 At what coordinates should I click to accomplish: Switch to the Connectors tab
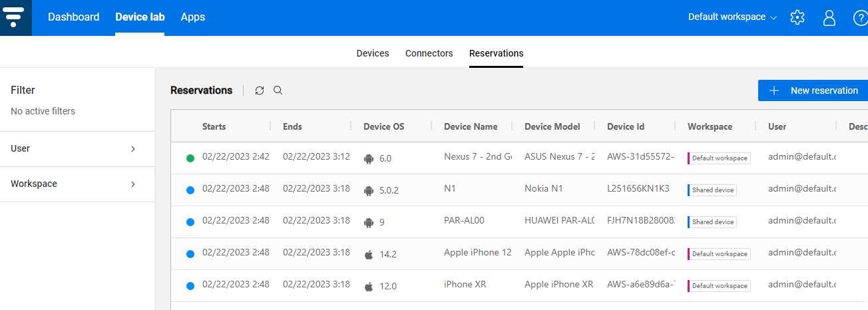429,53
